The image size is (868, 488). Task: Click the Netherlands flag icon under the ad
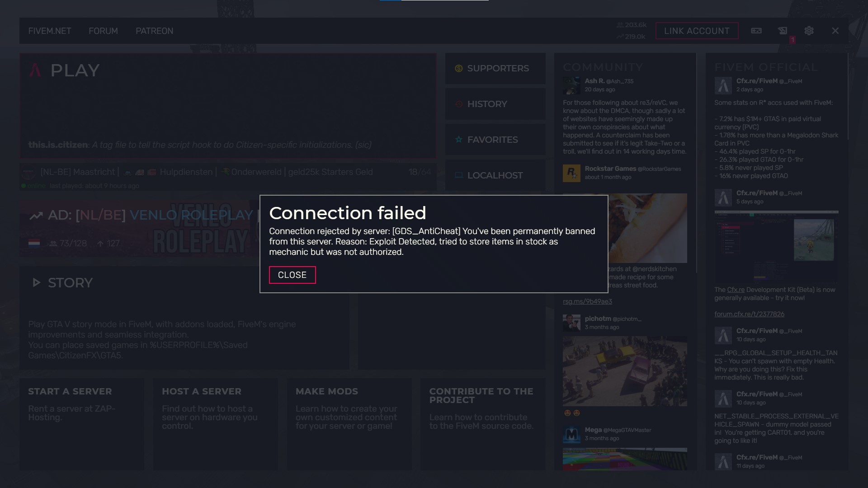(34, 244)
